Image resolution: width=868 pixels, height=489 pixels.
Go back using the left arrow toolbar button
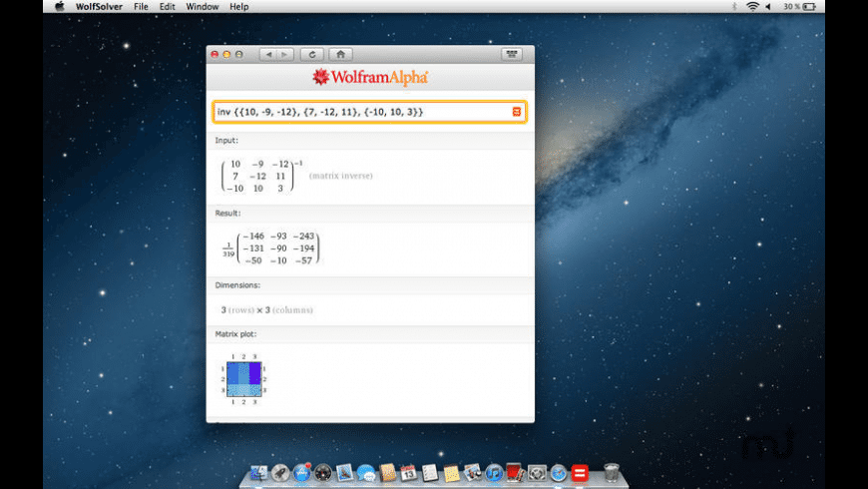pos(268,54)
